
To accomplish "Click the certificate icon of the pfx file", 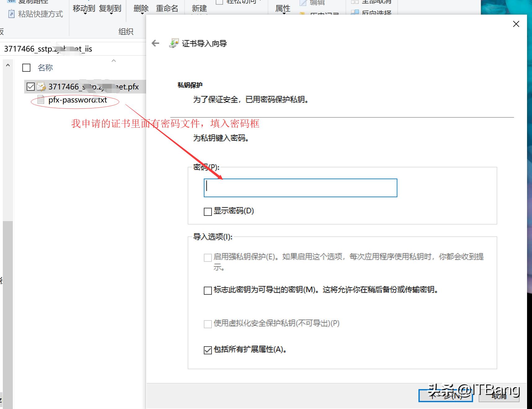I will 40,87.
